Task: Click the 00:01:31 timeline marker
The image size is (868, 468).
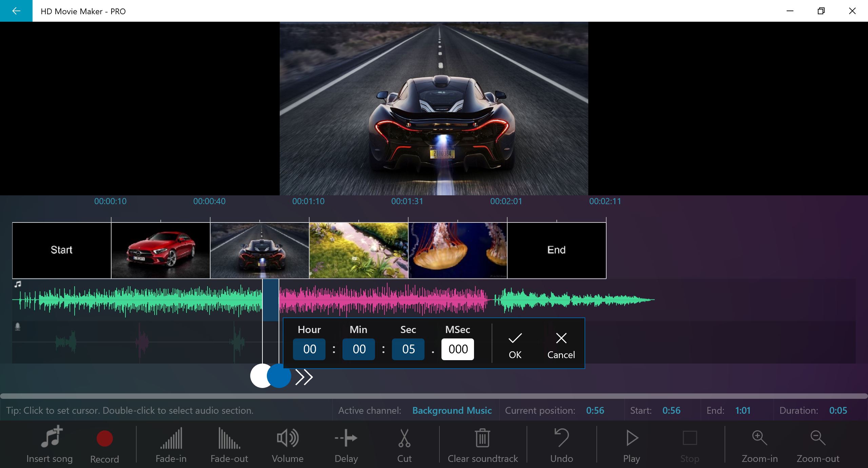Action: [x=407, y=201]
